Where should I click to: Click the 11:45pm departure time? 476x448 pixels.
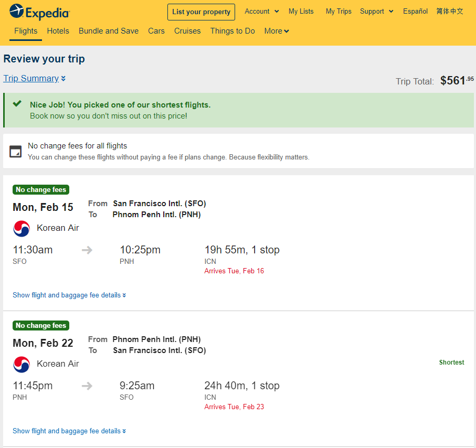tap(33, 386)
